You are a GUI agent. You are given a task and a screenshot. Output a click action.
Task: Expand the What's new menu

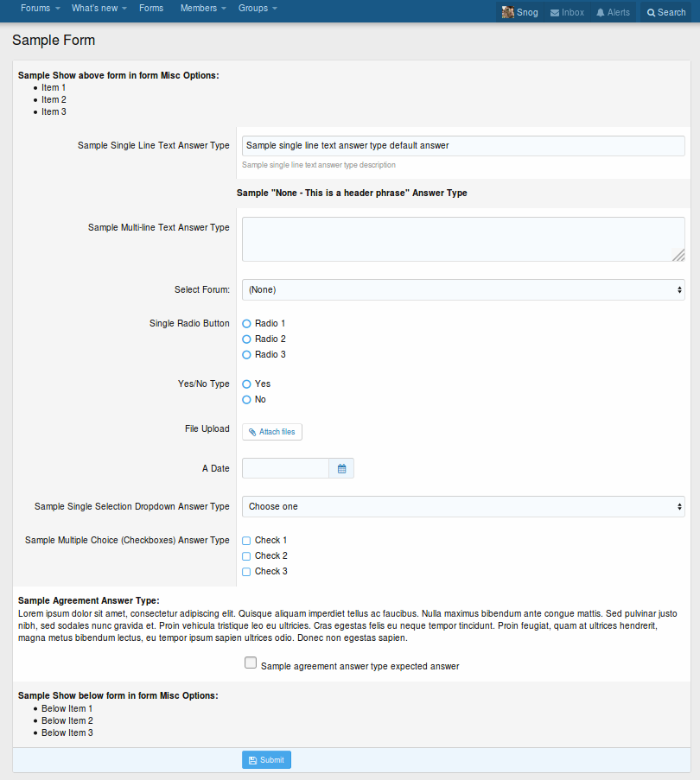click(94, 9)
